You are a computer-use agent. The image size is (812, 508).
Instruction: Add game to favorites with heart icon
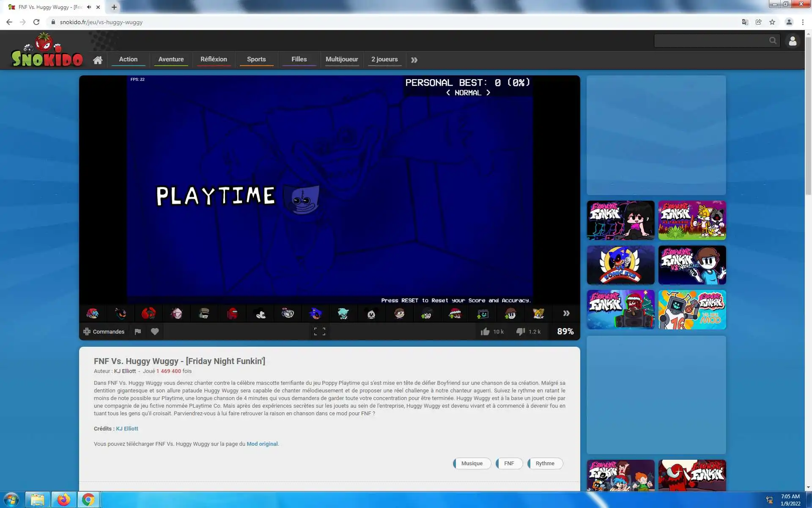point(155,331)
